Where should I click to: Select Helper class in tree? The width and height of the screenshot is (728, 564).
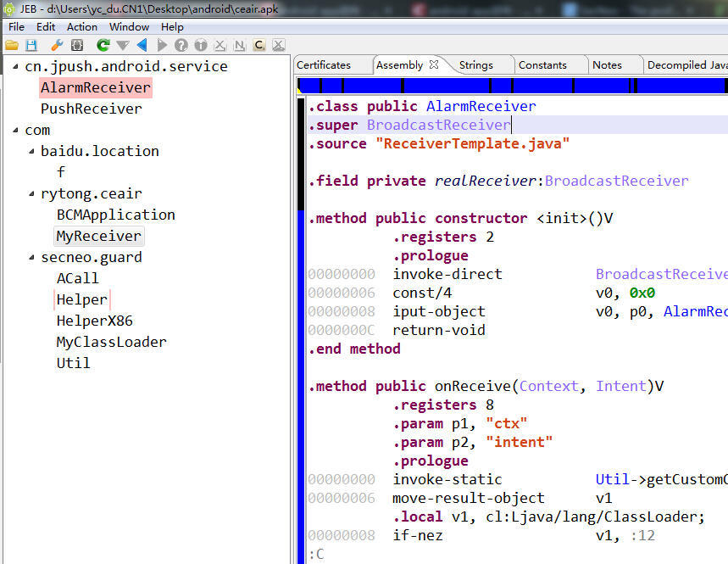coord(81,299)
